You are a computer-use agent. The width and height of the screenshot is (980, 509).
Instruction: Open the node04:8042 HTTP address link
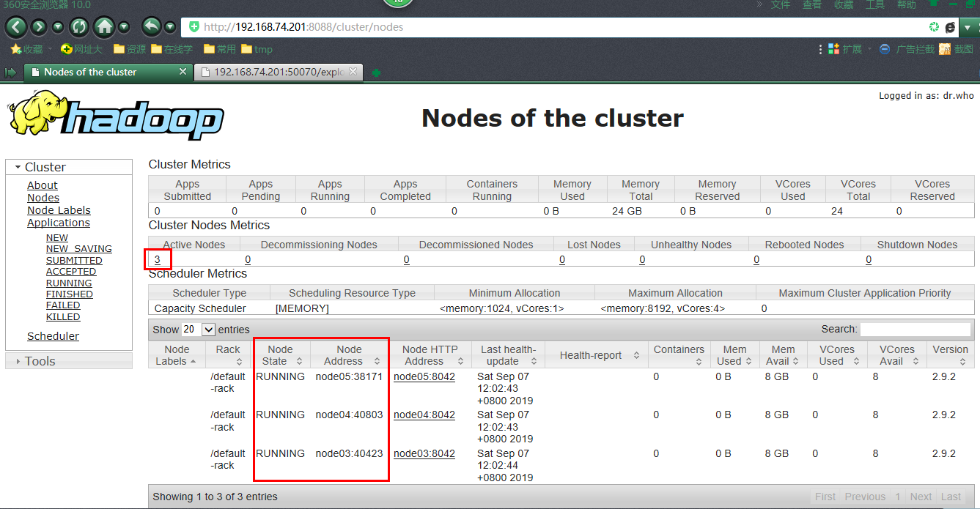pos(424,415)
